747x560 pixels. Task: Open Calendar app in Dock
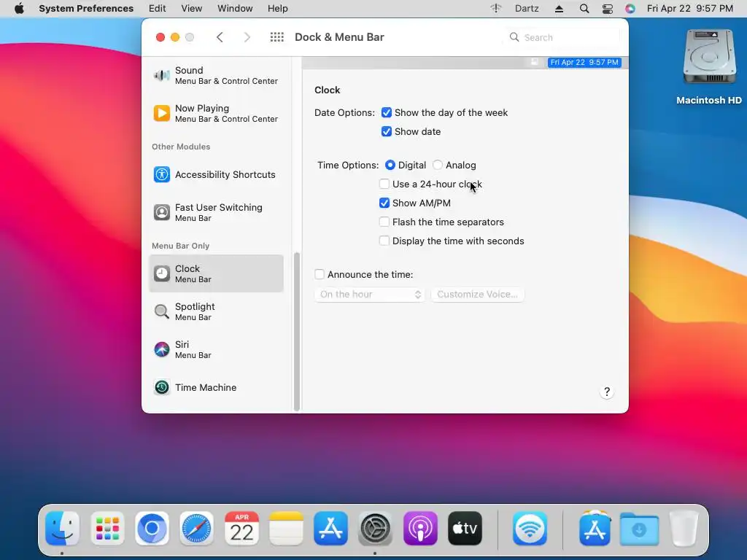tap(241, 528)
